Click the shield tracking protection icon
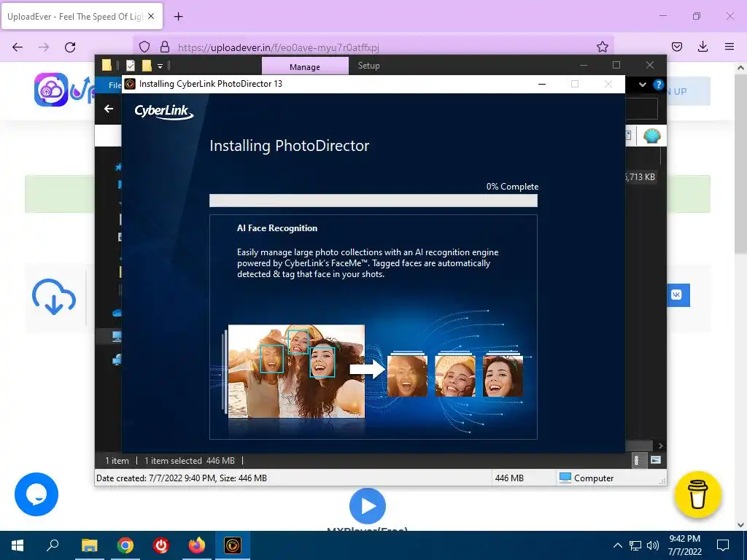The width and height of the screenshot is (747, 560). 144,47
